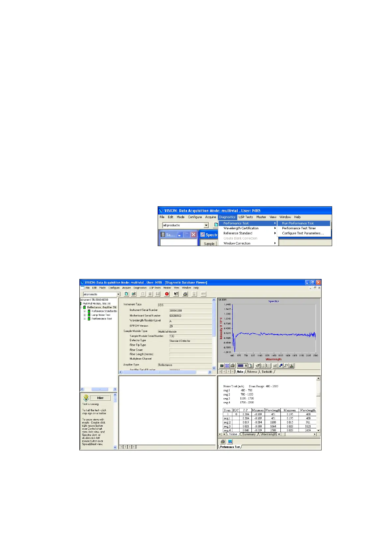Click Detector Type field Standard Detector
The width and height of the screenshot is (392, 554).
[x=190, y=341]
